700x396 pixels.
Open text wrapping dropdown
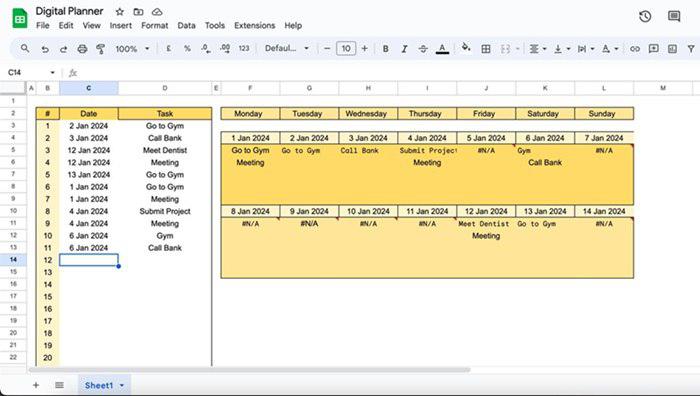coord(586,49)
